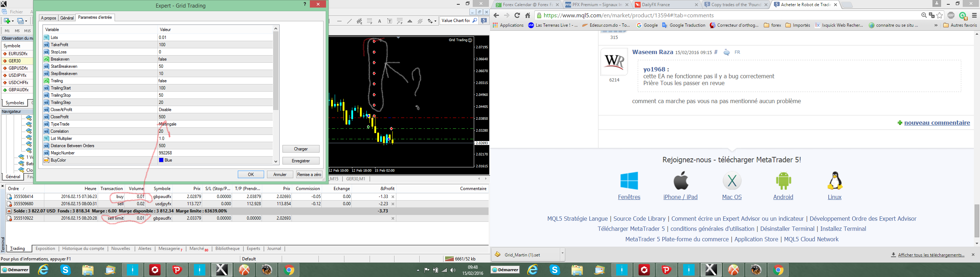Click the help question mark in Expert dialog
The width and height of the screenshot is (980, 277).
pyautogui.click(x=305, y=4)
